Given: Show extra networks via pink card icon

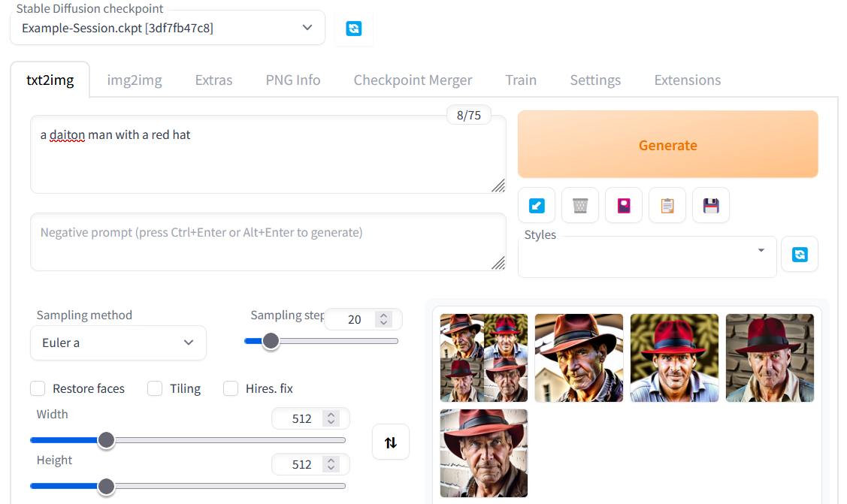Looking at the screenshot, I should click(624, 205).
